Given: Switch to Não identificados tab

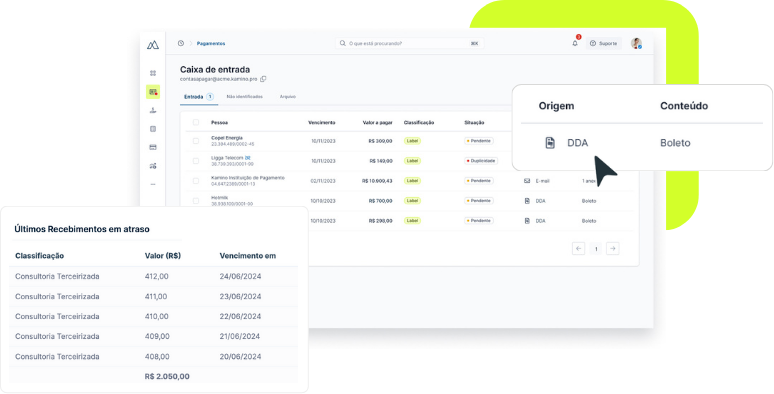Looking at the screenshot, I should 244,97.
